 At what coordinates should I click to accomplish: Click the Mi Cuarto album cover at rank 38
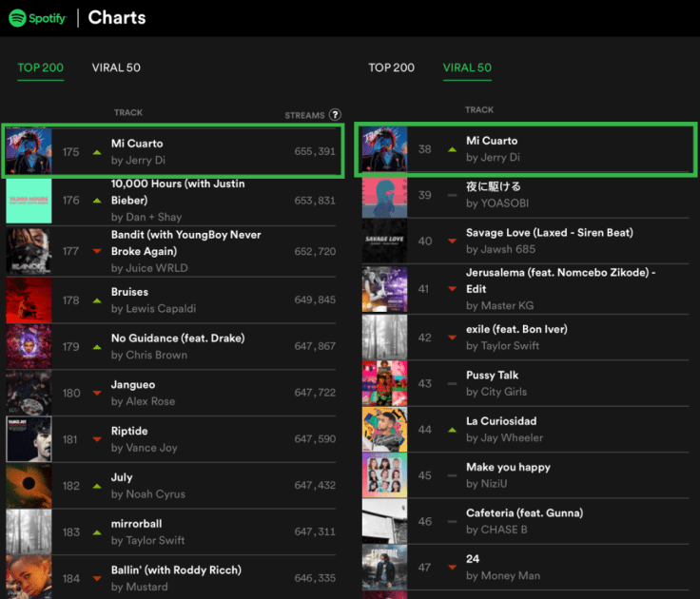tap(384, 149)
